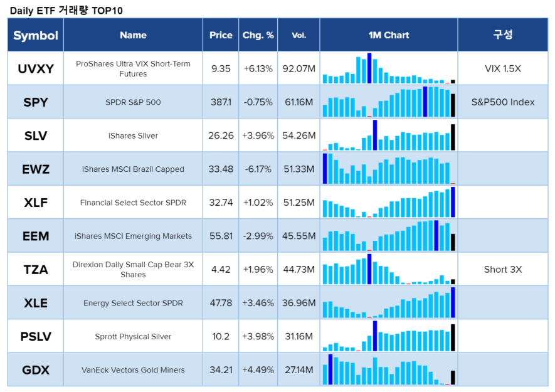Viewport: 555px width, 392px height.
Task: Click the Short 3X composition cell
Action: point(503,270)
